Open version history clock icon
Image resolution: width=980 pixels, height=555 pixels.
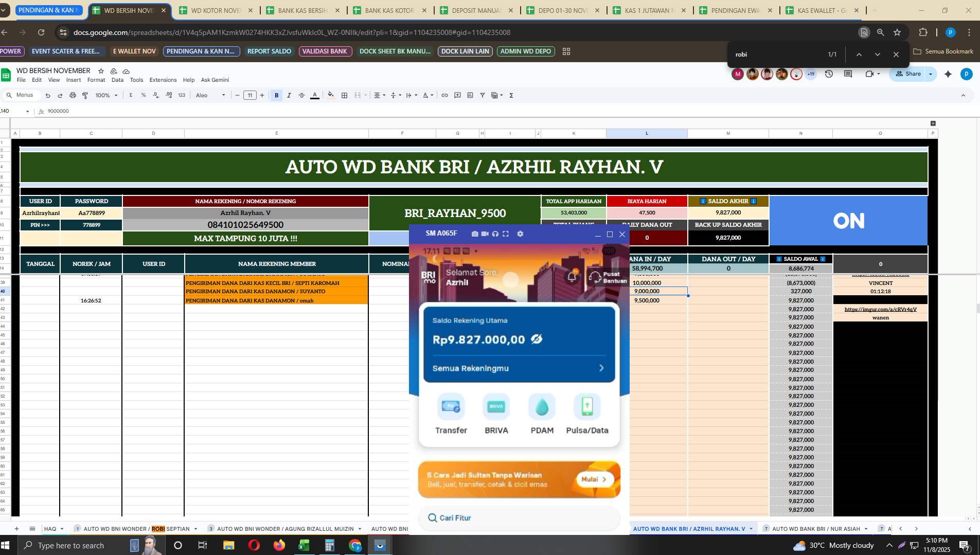click(829, 74)
